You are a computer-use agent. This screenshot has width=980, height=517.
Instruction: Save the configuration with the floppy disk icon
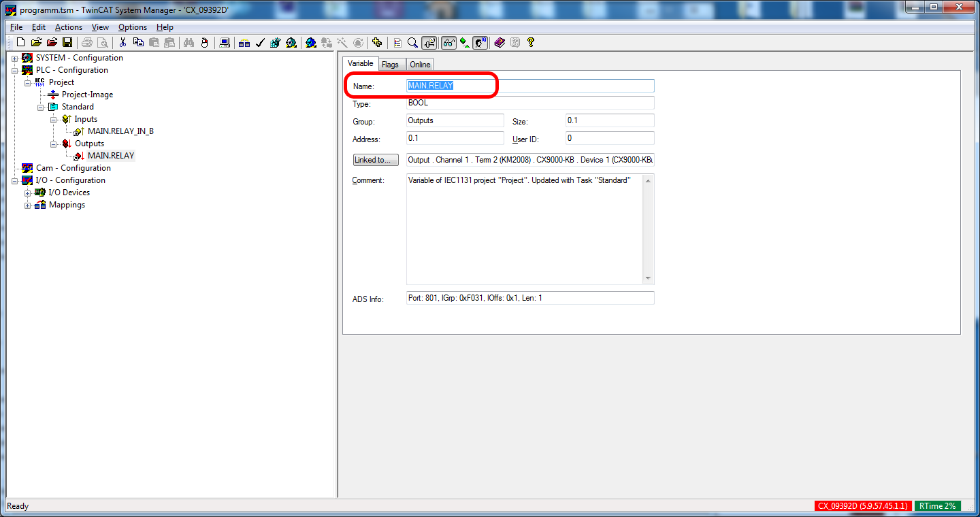(67, 43)
